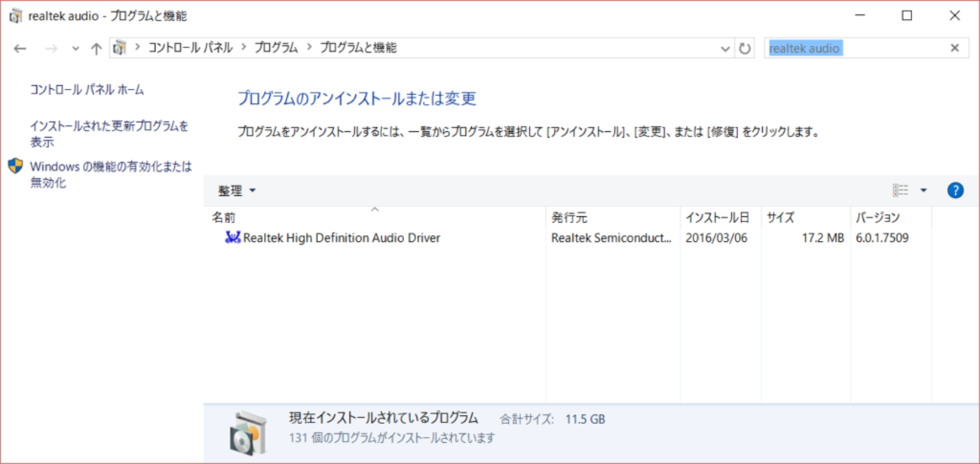
Task: Click version 6.0.1.7509 cell
Action: tap(882, 238)
